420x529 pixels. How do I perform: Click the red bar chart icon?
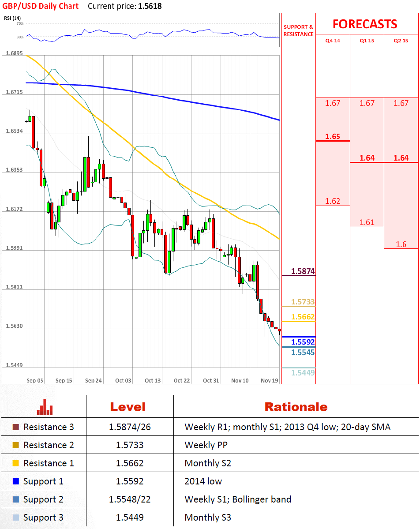click(45, 407)
